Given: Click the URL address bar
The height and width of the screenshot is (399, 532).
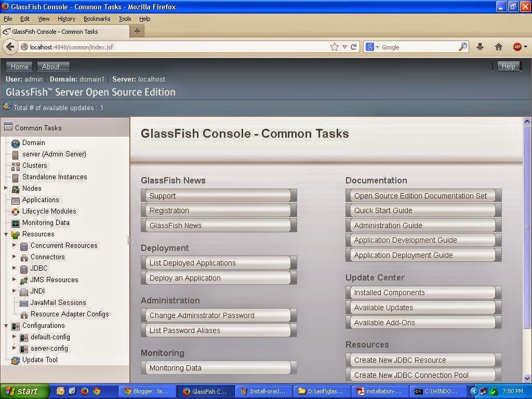Looking at the screenshot, I should tap(178, 47).
